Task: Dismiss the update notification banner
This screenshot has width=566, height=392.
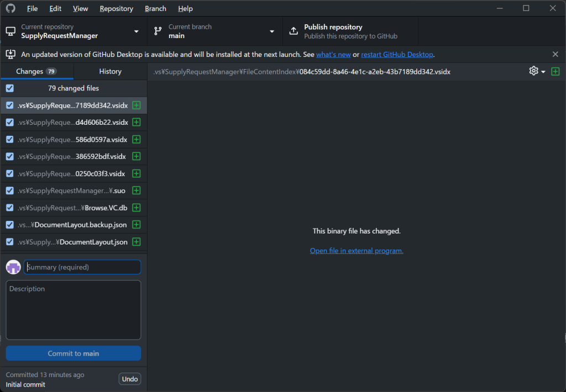Action: coord(555,54)
